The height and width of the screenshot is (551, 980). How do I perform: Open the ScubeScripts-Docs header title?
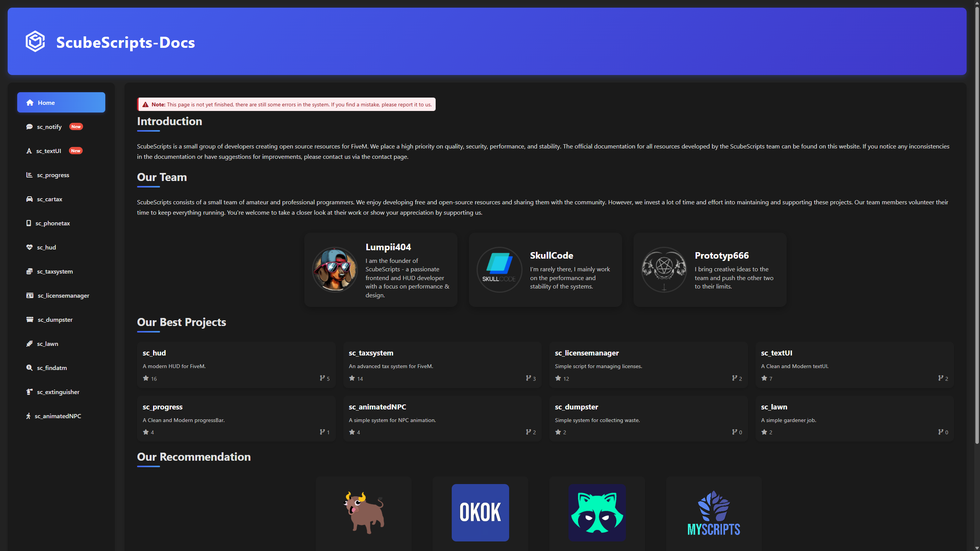[126, 42]
